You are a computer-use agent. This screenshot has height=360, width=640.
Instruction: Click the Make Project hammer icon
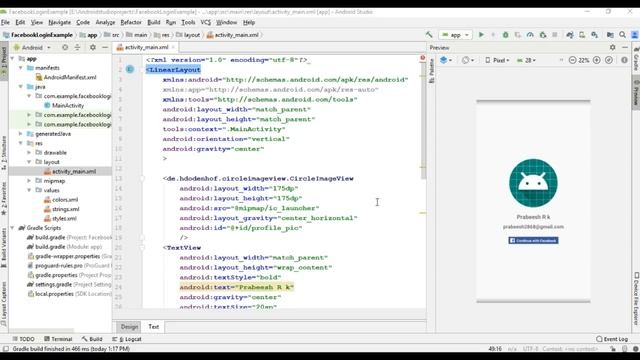[x=429, y=35]
